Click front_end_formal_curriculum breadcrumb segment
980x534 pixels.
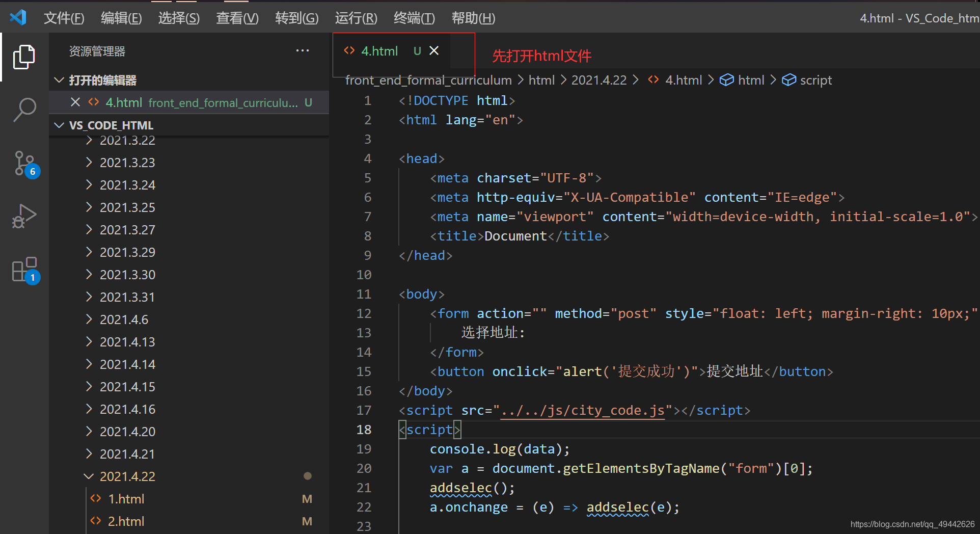428,80
